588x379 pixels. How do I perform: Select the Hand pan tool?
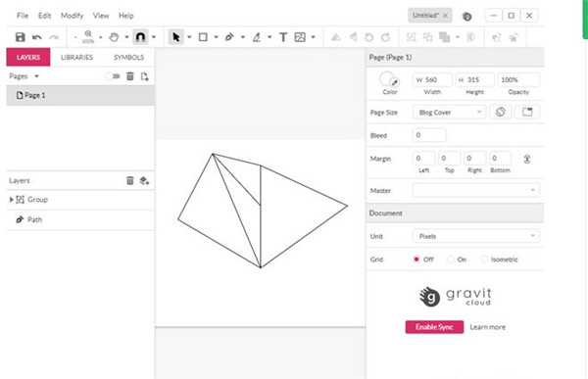[x=114, y=37]
